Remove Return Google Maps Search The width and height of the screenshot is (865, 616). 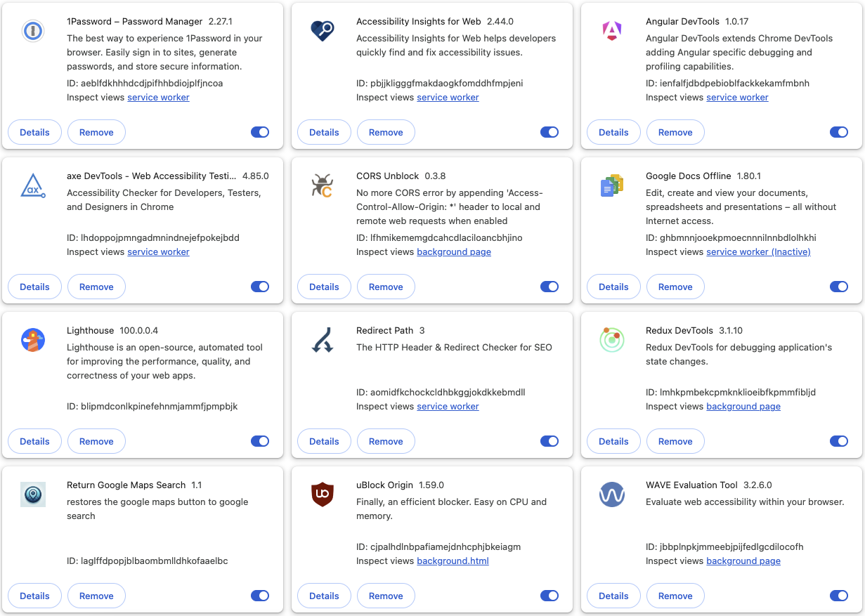pos(96,596)
